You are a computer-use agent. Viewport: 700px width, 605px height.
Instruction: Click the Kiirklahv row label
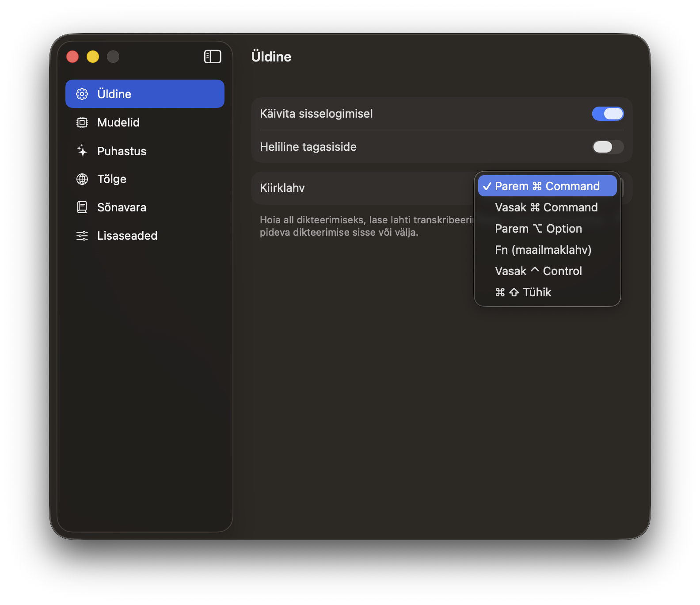[x=282, y=188]
